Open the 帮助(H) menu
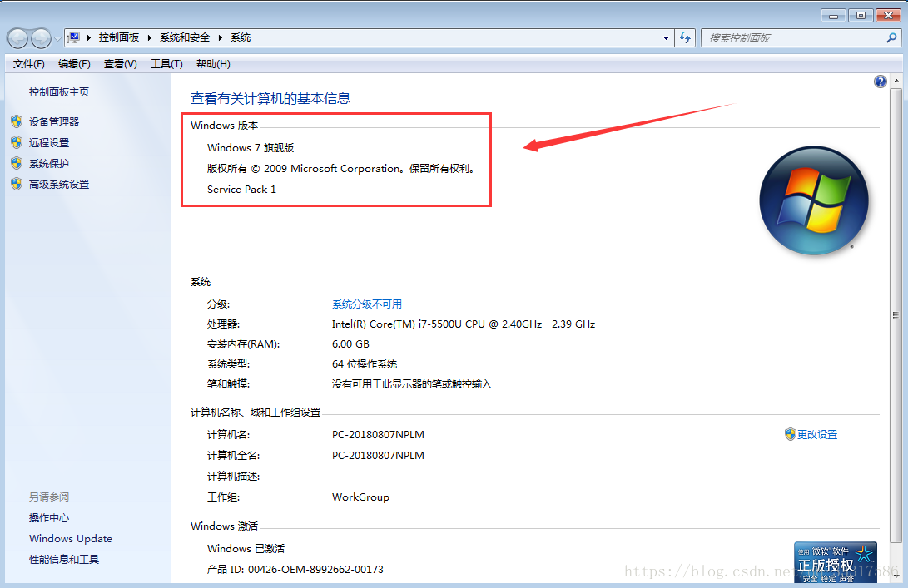Viewport: 908px width, 588px height. coord(213,64)
